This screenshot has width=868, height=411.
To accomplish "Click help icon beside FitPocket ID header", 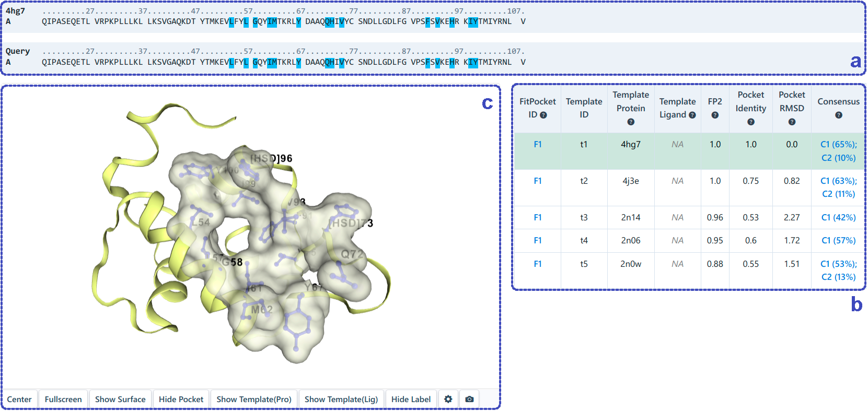I will click(543, 115).
